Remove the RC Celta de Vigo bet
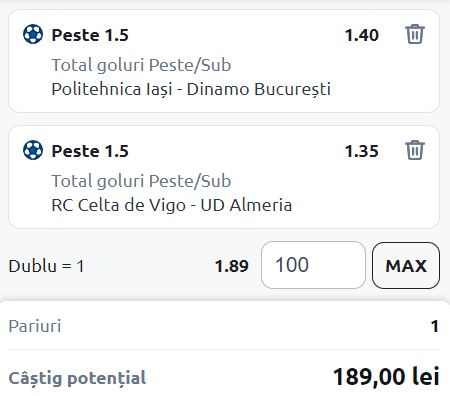 pyautogui.click(x=415, y=150)
